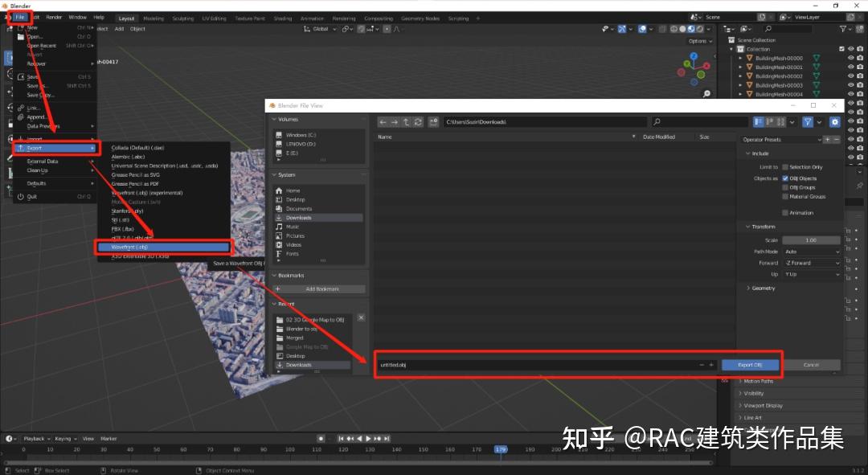Click current frame marker 179 on timeline
Screen dimensions: 868x475
(x=501, y=449)
